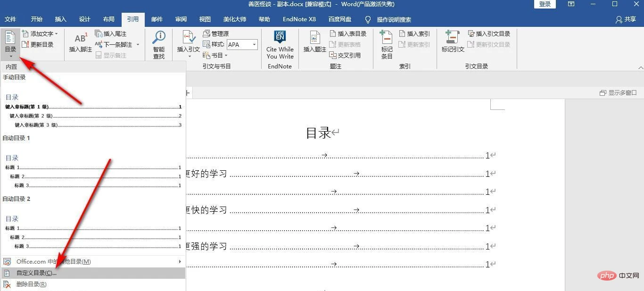Click the 操作说明搜索 search field
Viewport: 644px width, 291px height.
pyautogui.click(x=394, y=20)
